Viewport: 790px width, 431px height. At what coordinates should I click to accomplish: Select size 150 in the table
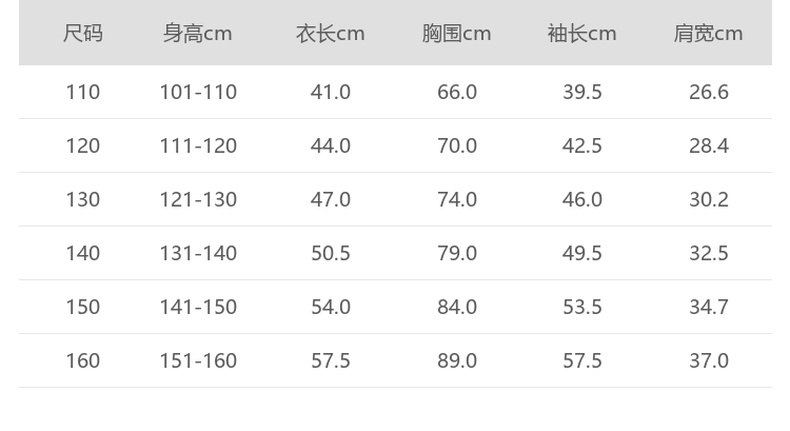(x=83, y=307)
